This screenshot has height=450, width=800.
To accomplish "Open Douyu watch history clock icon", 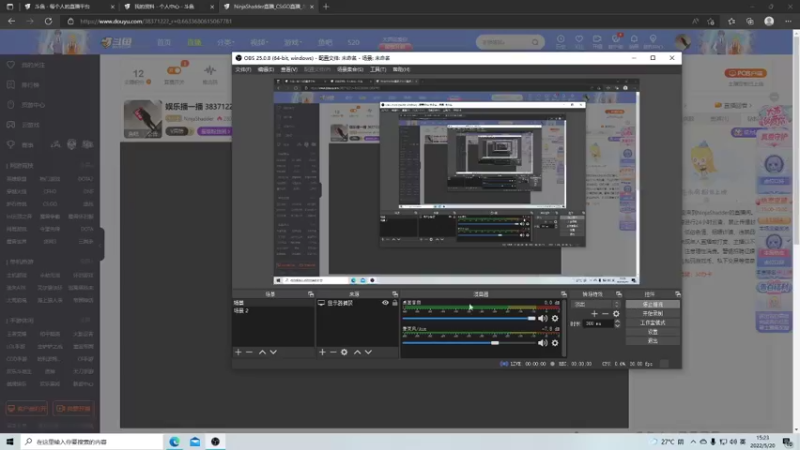I will pyautogui.click(x=561, y=39).
